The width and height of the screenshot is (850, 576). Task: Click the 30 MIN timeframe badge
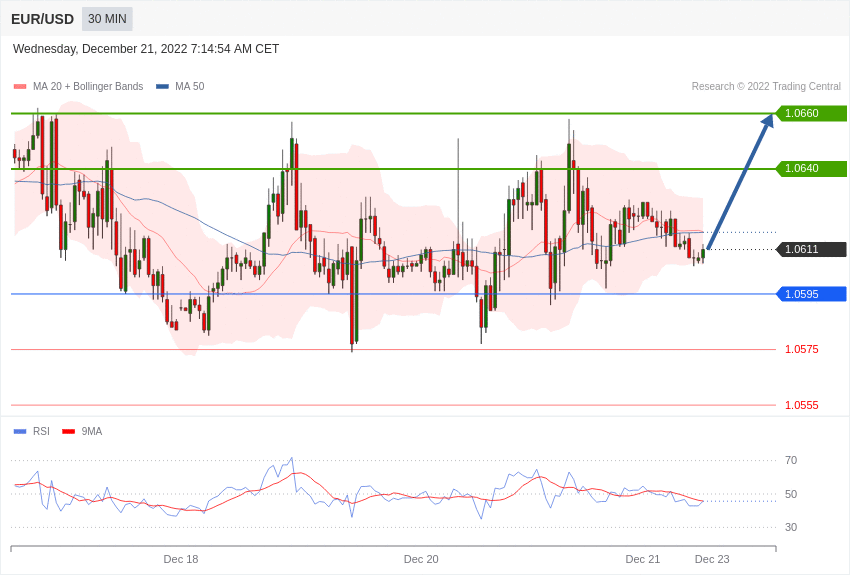pos(107,19)
